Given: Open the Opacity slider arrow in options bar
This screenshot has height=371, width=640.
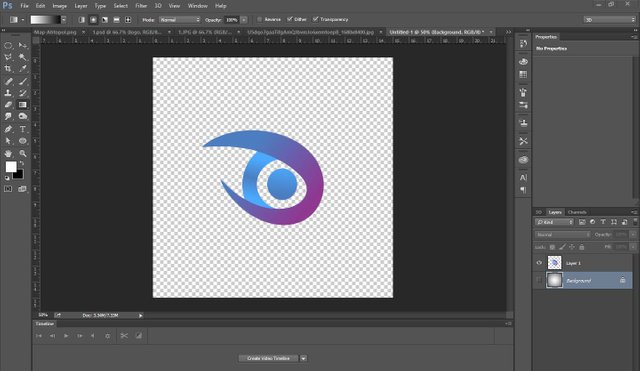Looking at the screenshot, I should (244, 20).
